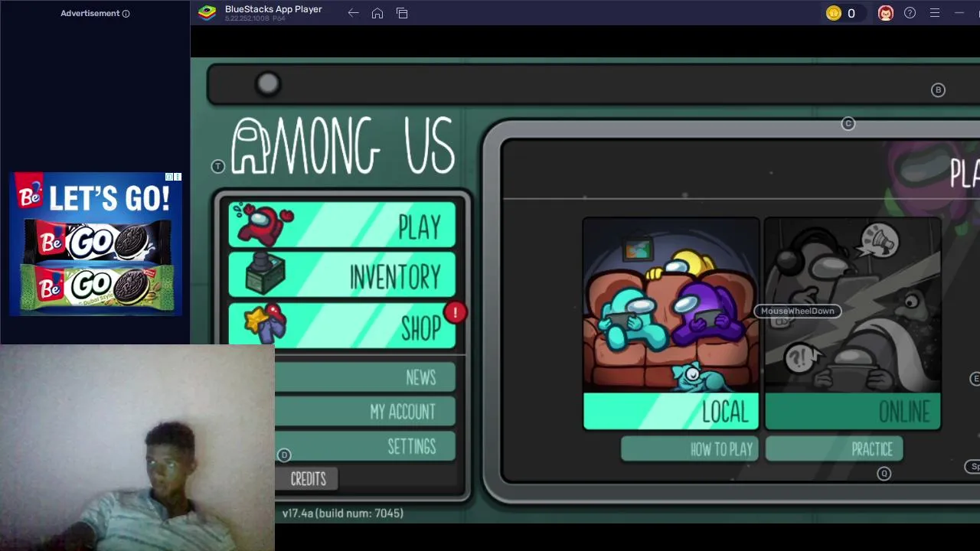The image size is (980, 551).
Task: Minimize the BlueStacks window
Action: point(959,13)
